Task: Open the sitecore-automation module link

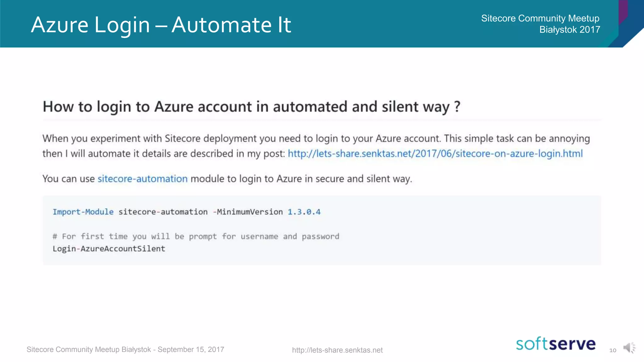Action: click(142, 179)
